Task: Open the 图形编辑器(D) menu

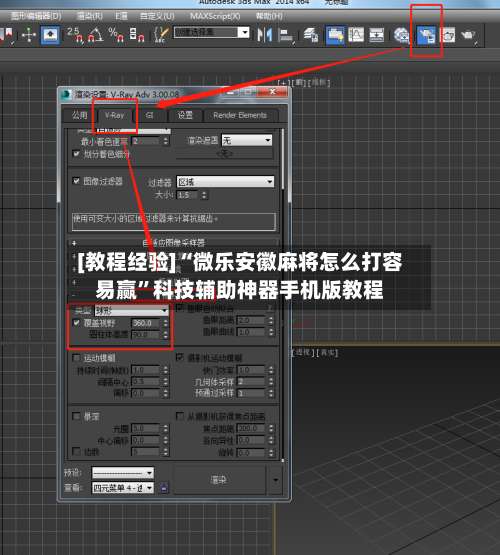Action: coord(36,16)
